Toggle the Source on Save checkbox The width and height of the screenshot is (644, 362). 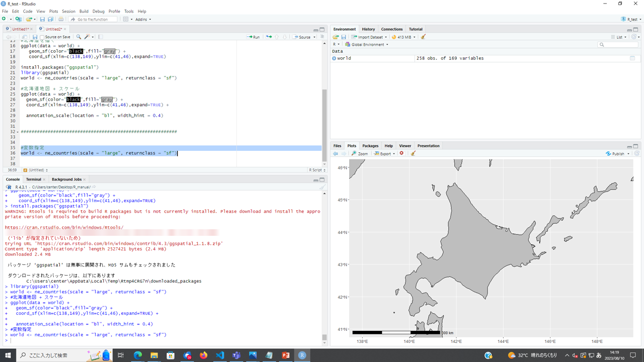[42, 37]
